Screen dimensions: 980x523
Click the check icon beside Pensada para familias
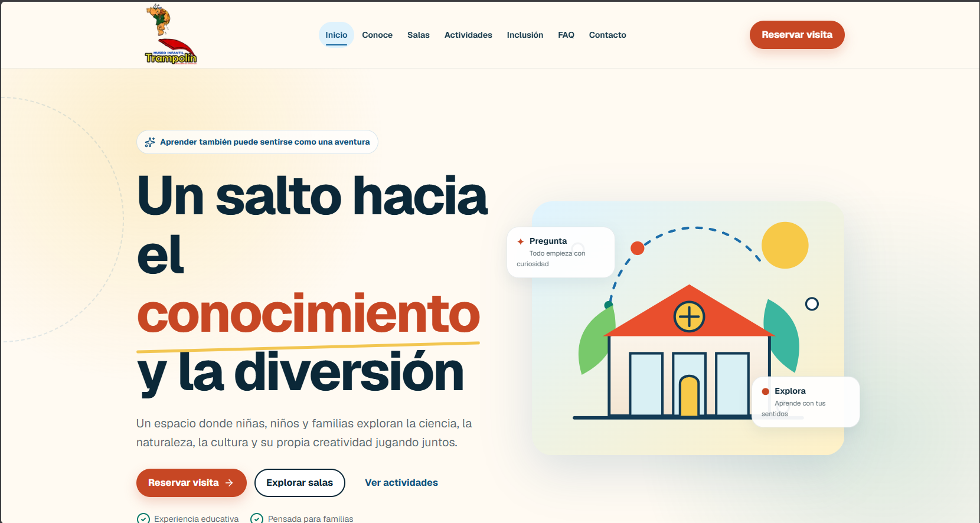click(x=257, y=519)
